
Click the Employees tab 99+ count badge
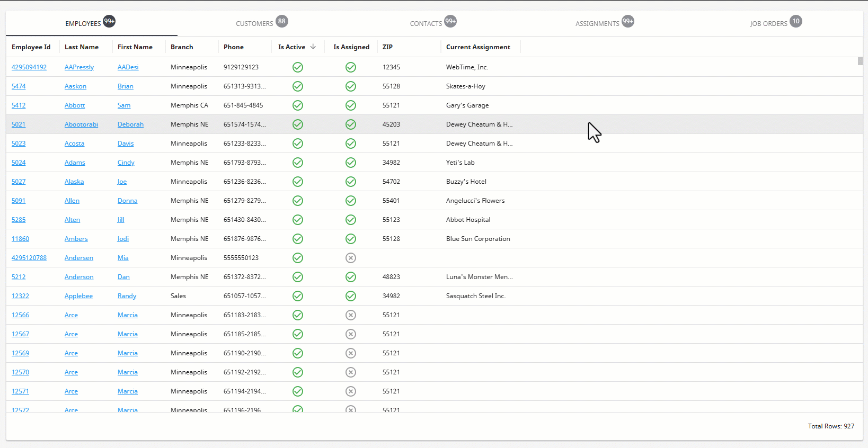pyautogui.click(x=109, y=21)
